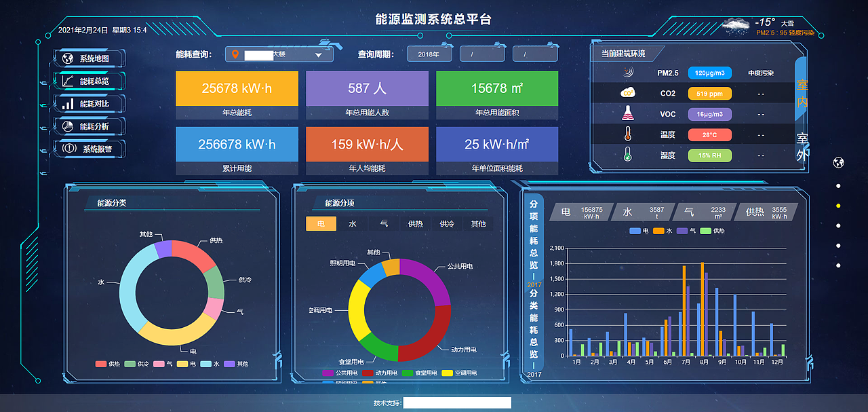
Task: Click the VOC flask icon
Action: 628,113
